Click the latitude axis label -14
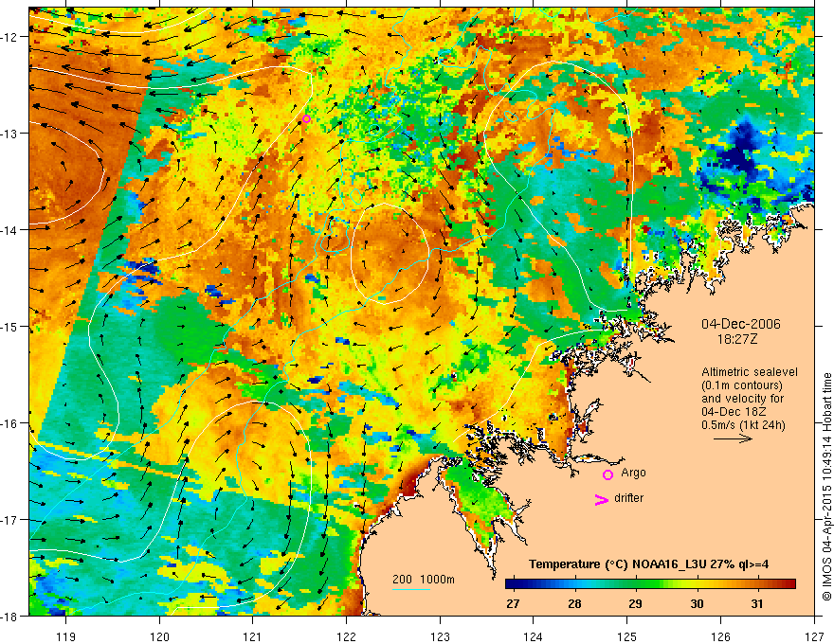Image resolution: width=834 pixels, height=644 pixels. point(9,230)
